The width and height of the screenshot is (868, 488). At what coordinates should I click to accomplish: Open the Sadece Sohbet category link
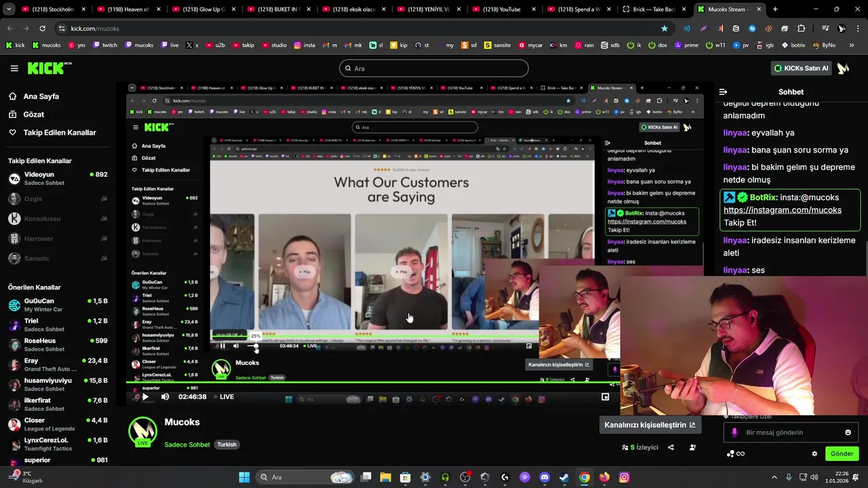point(187,445)
